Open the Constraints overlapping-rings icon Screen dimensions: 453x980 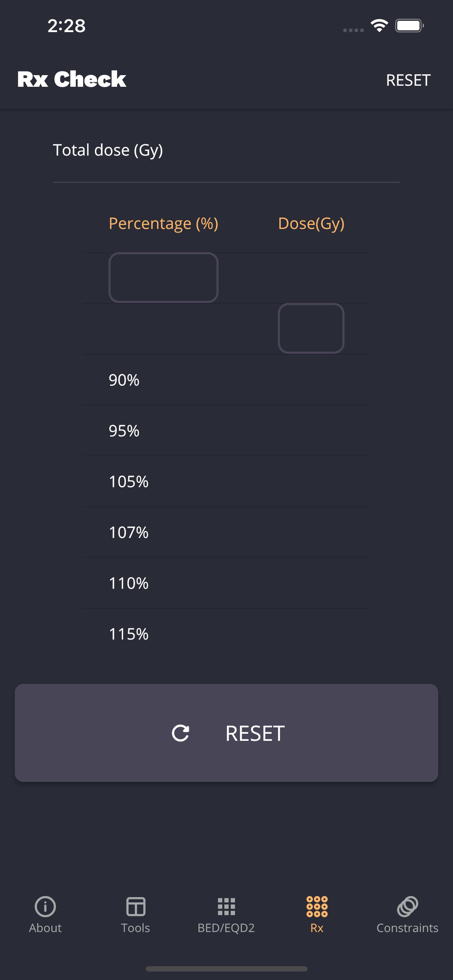click(x=407, y=906)
